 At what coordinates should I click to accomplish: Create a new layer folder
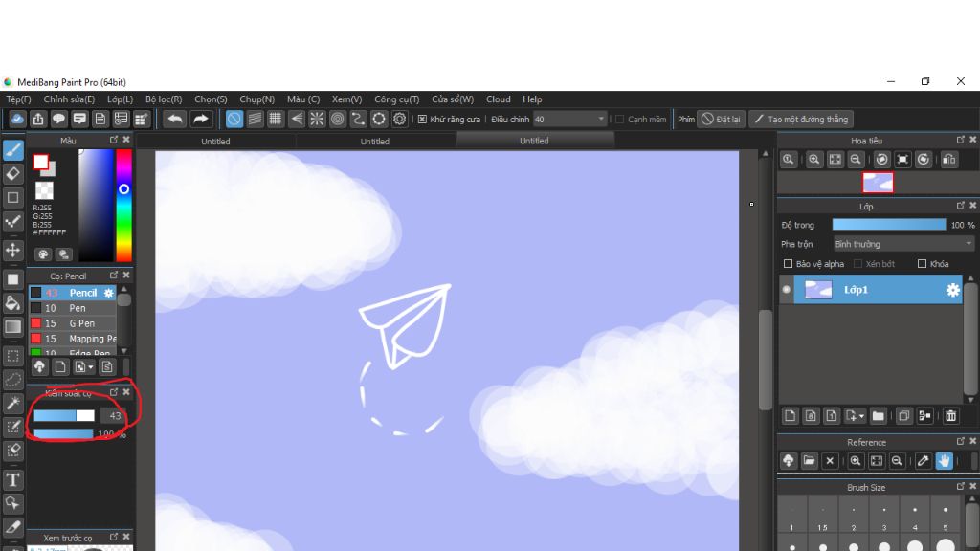pos(879,415)
